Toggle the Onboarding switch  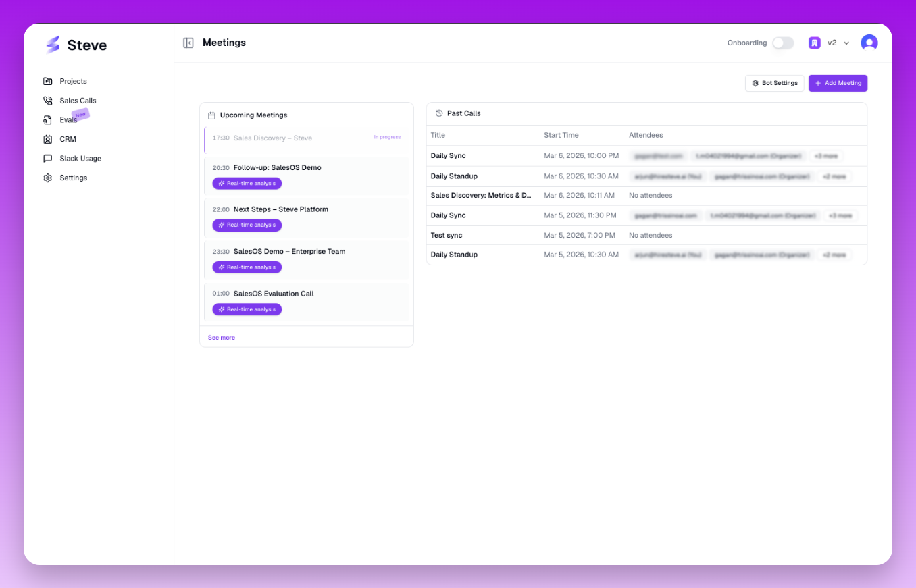click(783, 43)
